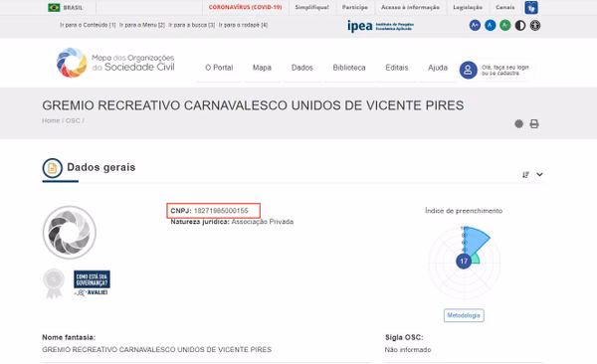Screen dimensions: 597x364
Task: Click the Brazil flag icon
Action: point(54,7)
